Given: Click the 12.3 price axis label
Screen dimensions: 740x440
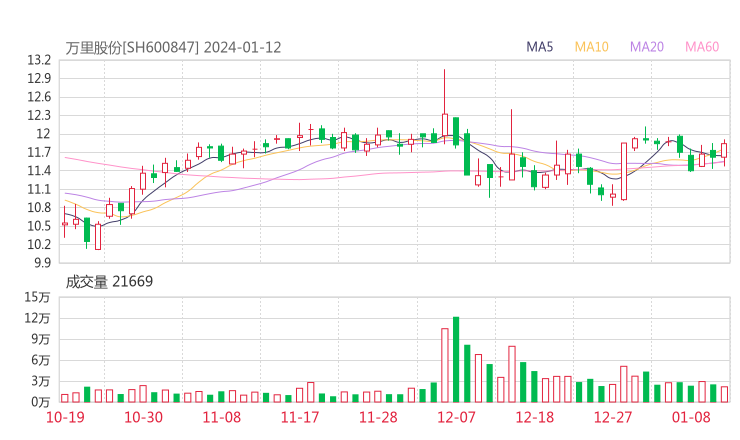Looking at the screenshot, I should click(x=39, y=116).
